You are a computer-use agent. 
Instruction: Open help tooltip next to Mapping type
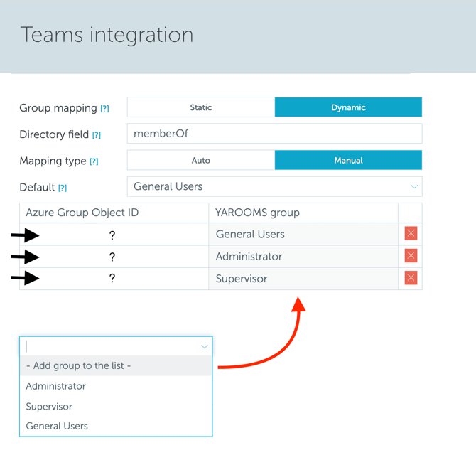point(94,161)
